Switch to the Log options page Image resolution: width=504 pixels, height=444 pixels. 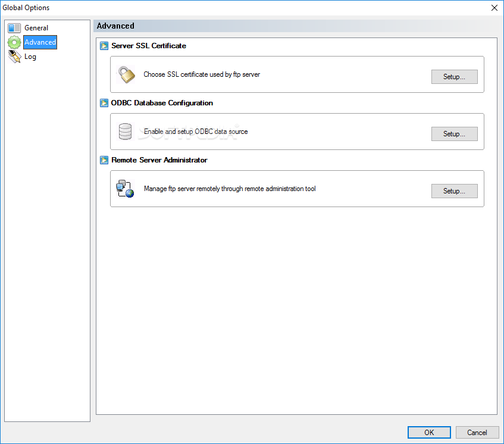pos(30,57)
